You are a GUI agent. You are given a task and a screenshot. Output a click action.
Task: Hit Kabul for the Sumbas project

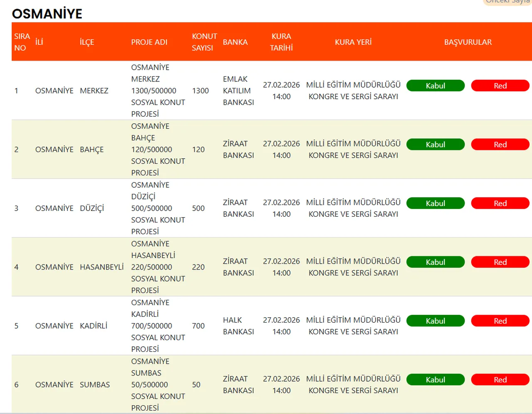pos(435,380)
